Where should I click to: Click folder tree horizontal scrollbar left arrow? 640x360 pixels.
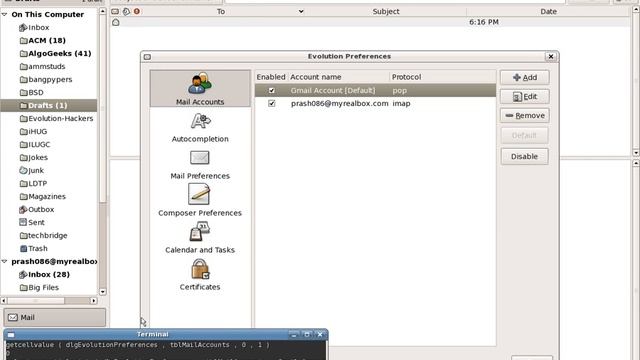tap(4, 301)
